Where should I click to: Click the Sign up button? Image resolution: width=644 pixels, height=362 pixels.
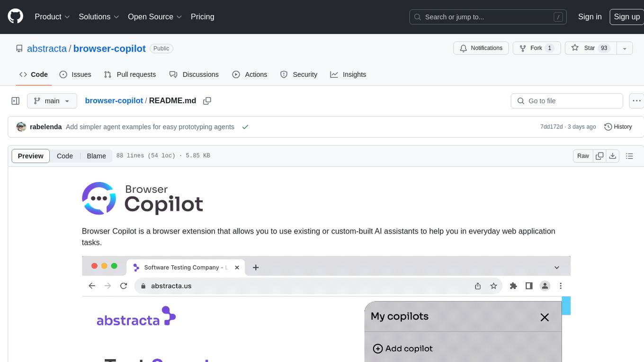[626, 17]
